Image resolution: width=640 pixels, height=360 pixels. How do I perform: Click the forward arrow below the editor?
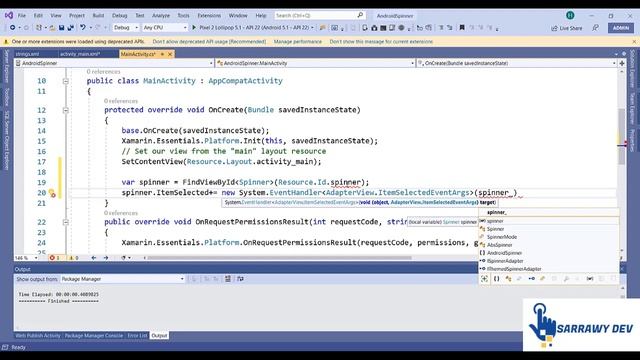click(106, 258)
